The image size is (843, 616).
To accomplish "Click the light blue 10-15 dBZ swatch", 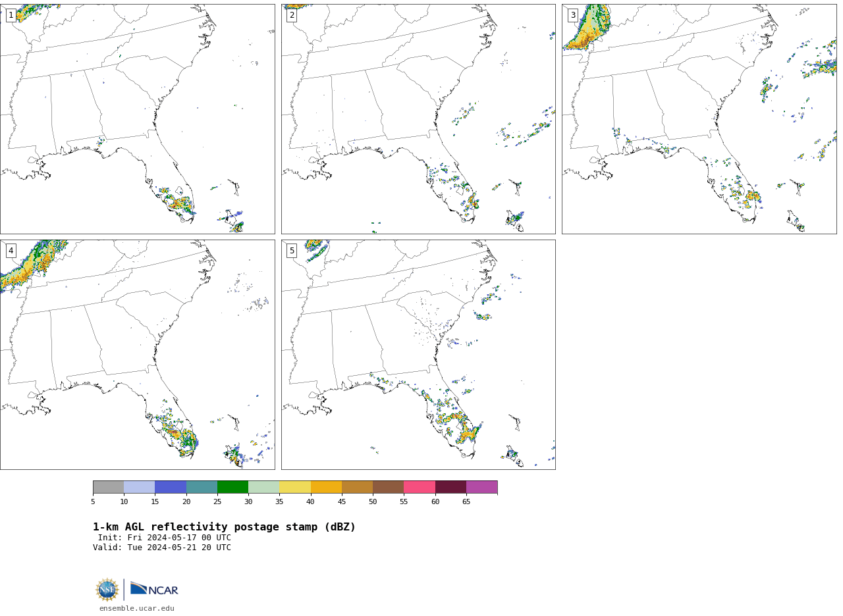I will click(x=139, y=487).
